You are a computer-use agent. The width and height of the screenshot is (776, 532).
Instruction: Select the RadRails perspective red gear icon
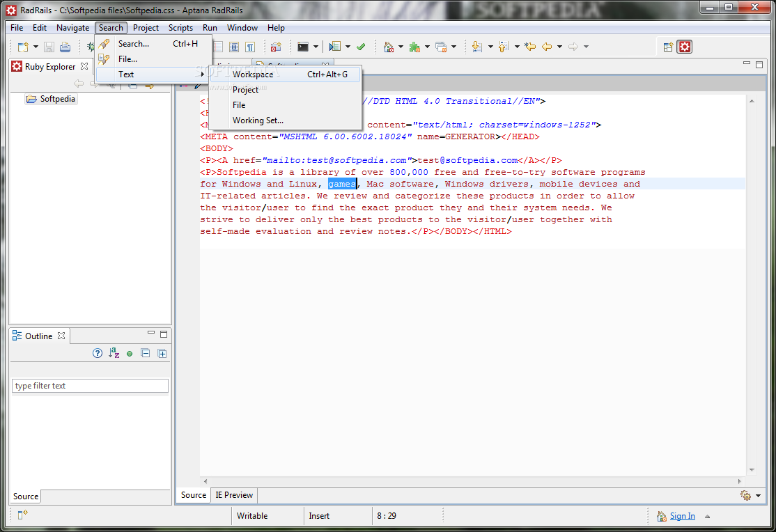click(x=685, y=47)
